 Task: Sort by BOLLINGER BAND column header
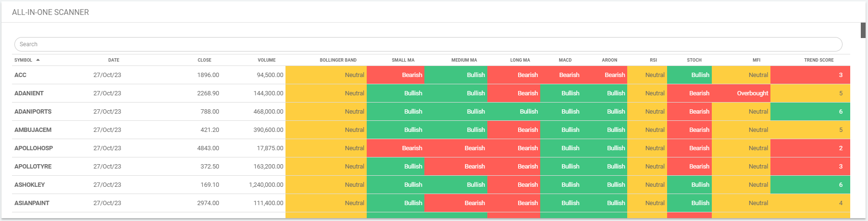(x=338, y=60)
